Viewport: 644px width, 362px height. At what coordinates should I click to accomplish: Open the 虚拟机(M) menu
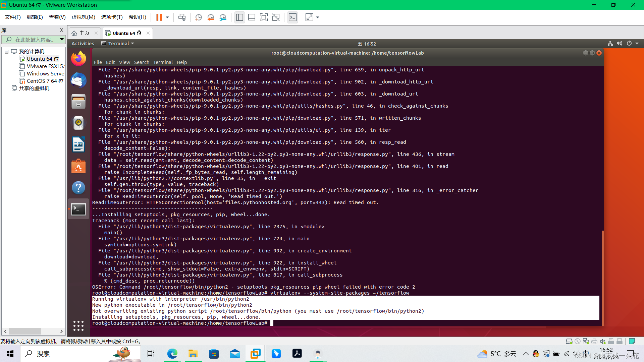coord(83,17)
